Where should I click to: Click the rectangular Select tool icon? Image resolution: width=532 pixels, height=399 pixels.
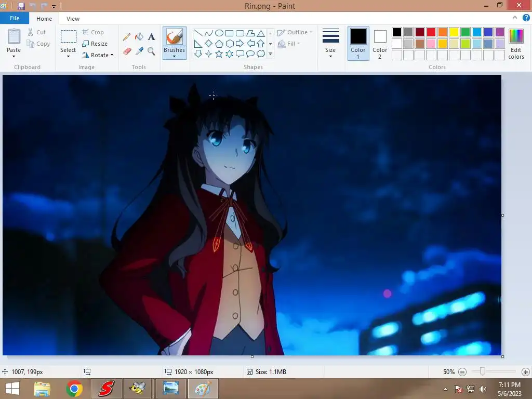(x=69, y=37)
